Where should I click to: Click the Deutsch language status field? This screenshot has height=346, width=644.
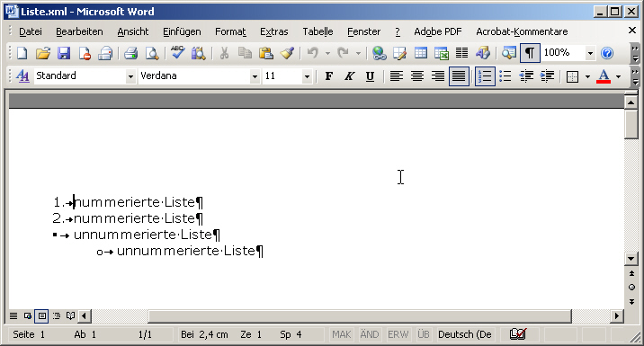tap(464, 334)
